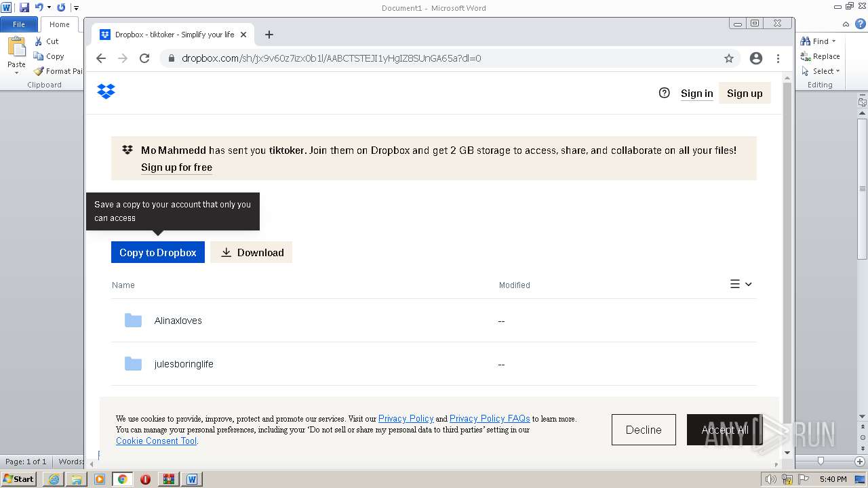Redo the action in Word toolbar
Screen dimensions: 868x488
pos(61,7)
